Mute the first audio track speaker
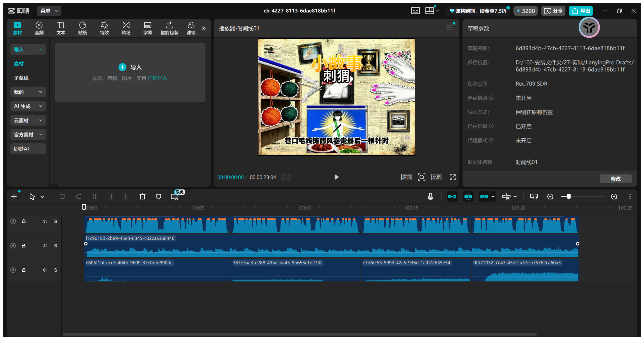Screen dimensions: 644x337 (x=45, y=221)
